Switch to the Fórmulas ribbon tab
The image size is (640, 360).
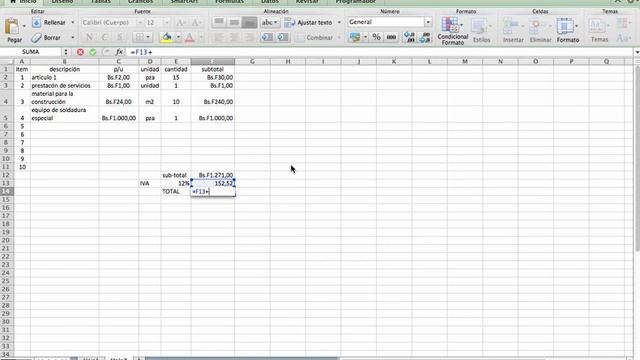229,2
